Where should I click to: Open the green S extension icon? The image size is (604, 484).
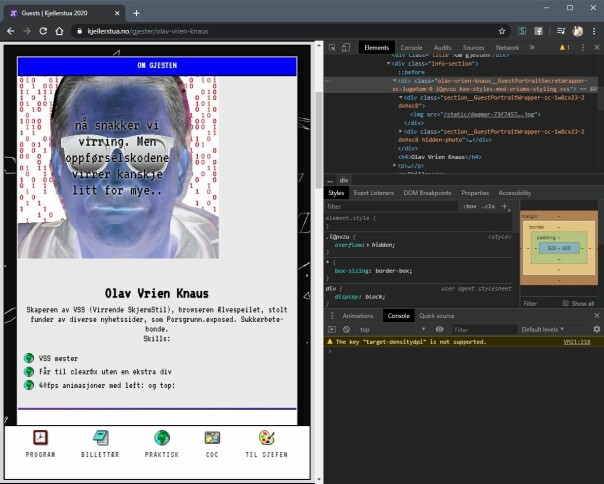522,31
